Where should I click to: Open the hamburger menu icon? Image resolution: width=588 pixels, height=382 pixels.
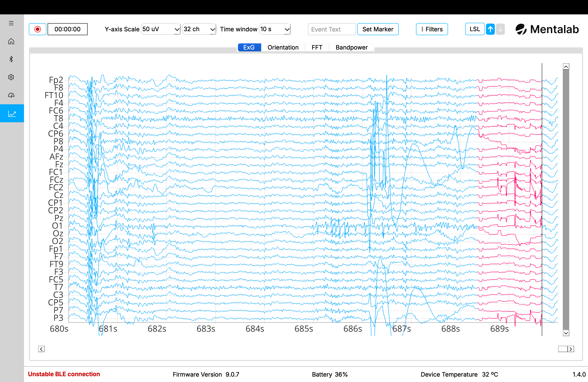coord(11,23)
